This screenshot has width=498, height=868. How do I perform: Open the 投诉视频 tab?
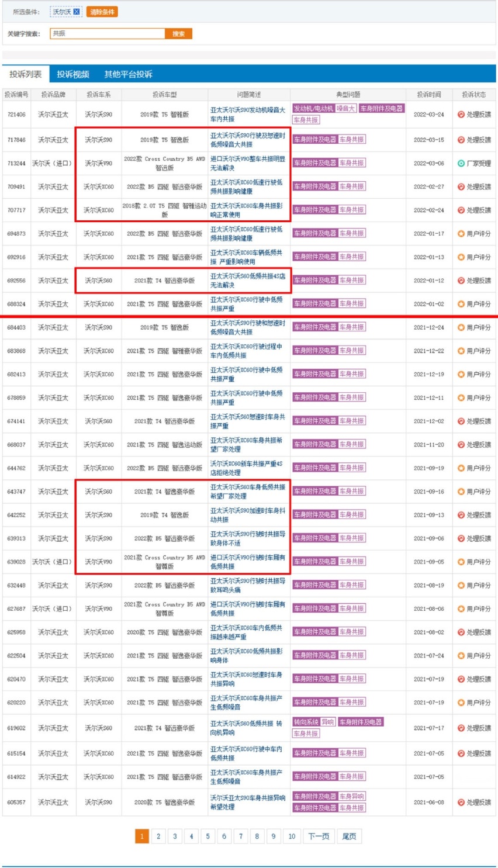point(73,74)
